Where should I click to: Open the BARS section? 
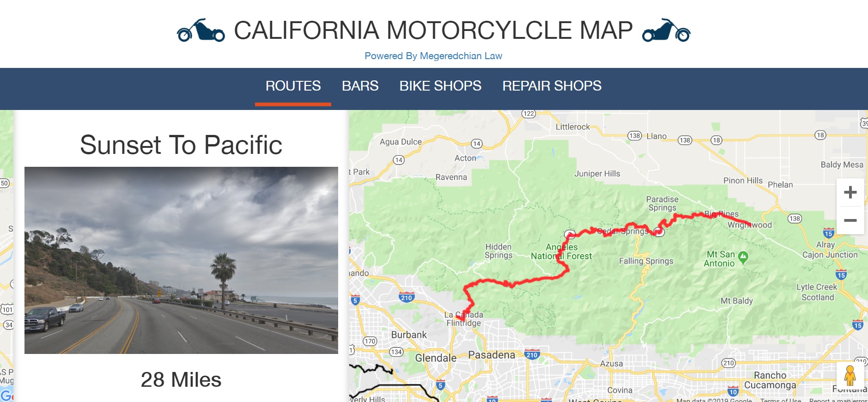pyautogui.click(x=360, y=86)
